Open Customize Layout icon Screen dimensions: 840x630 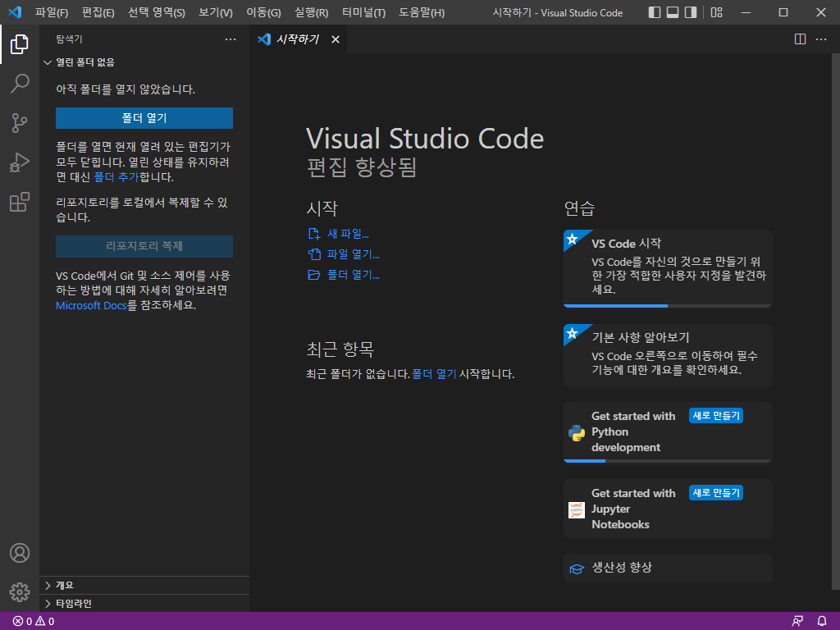click(716, 12)
